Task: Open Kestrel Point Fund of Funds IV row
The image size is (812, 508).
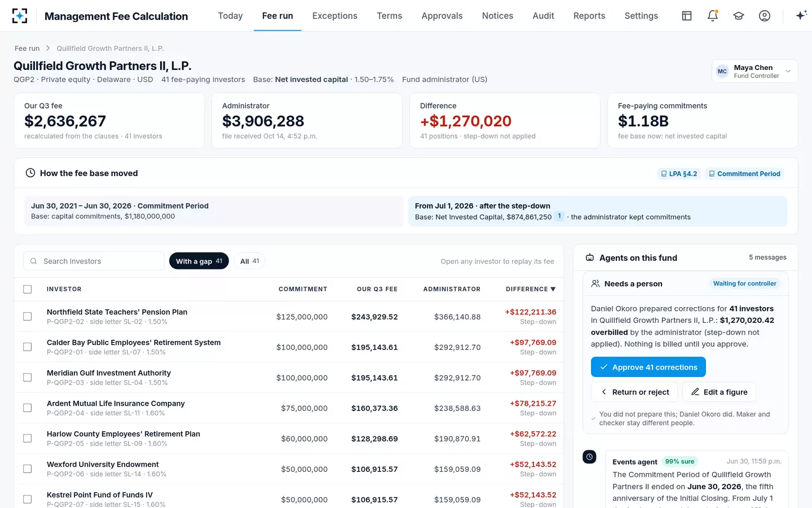Action: coord(289,500)
